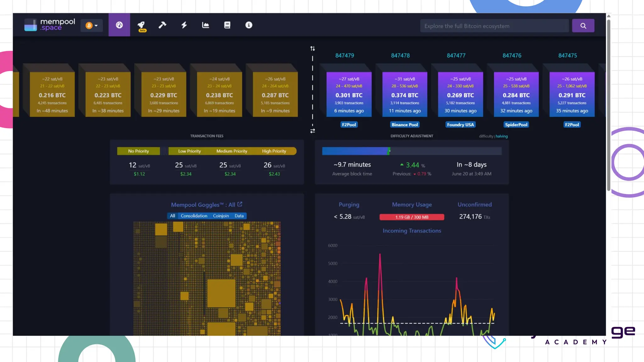Select the Consolidation goggles filter
This screenshot has width=644, height=362.
(x=194, y=216)
